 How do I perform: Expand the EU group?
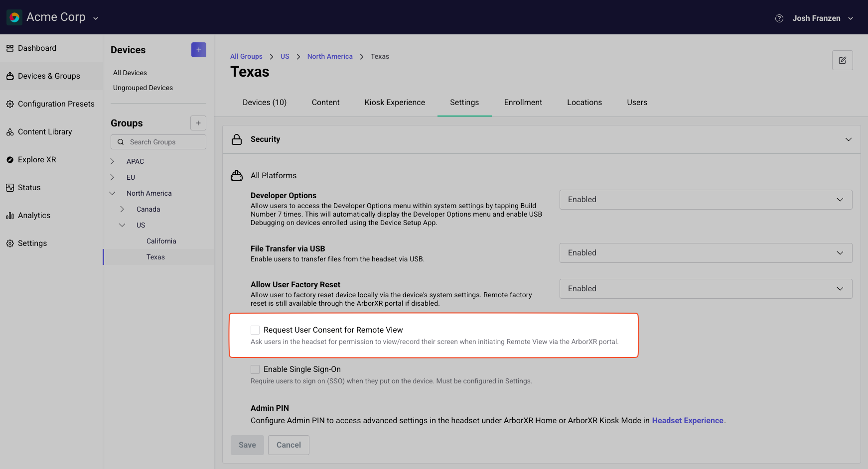(x=112, y=177)
